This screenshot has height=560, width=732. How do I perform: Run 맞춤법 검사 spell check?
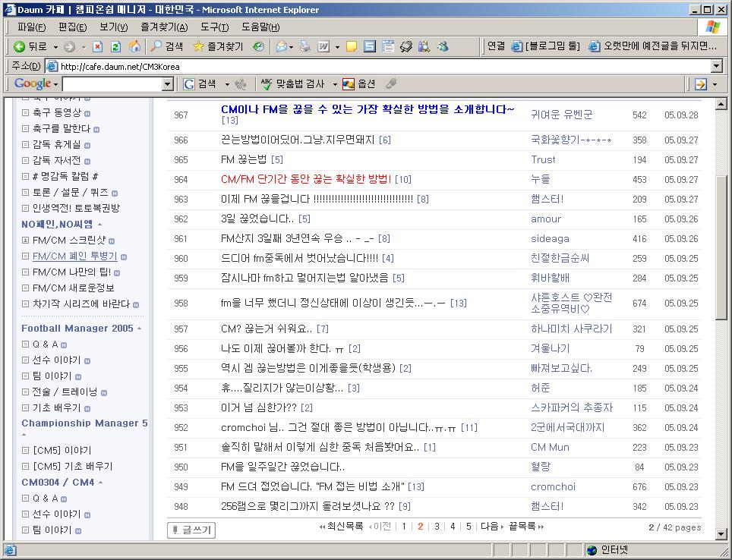292,84
